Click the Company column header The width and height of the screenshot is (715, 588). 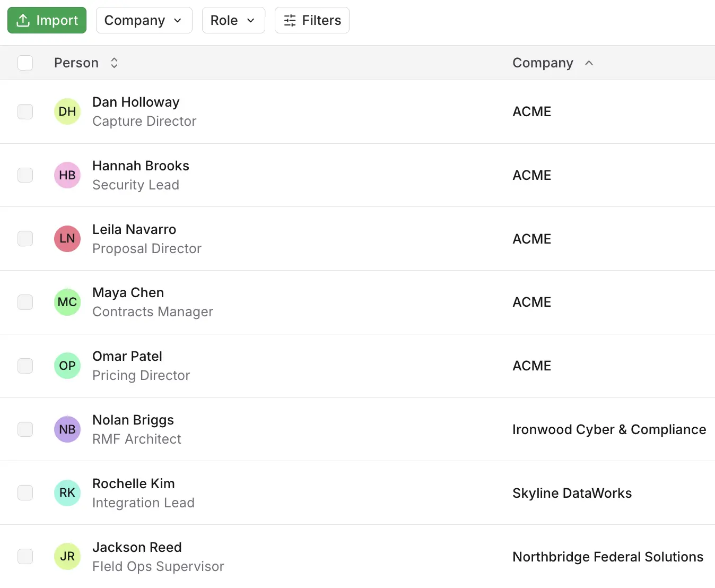(543, 63)
